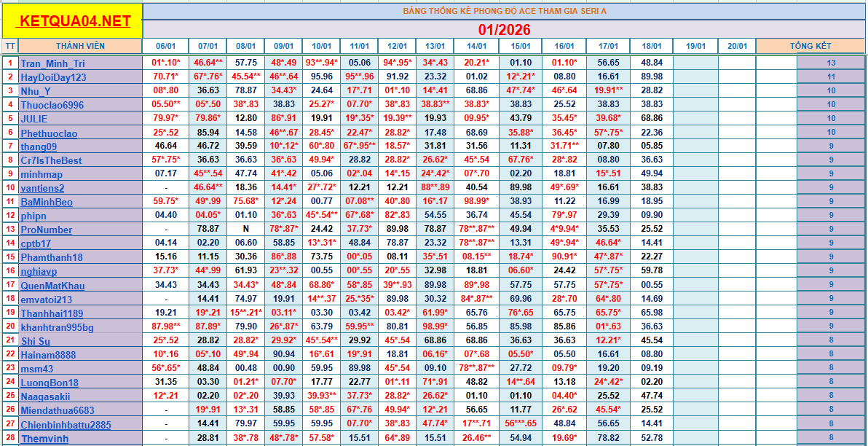The image size is (868, 446).
Task: Select the cell 19.91** in Nhu_Y row
Action: pyautogui.click(x=608, y=91)
